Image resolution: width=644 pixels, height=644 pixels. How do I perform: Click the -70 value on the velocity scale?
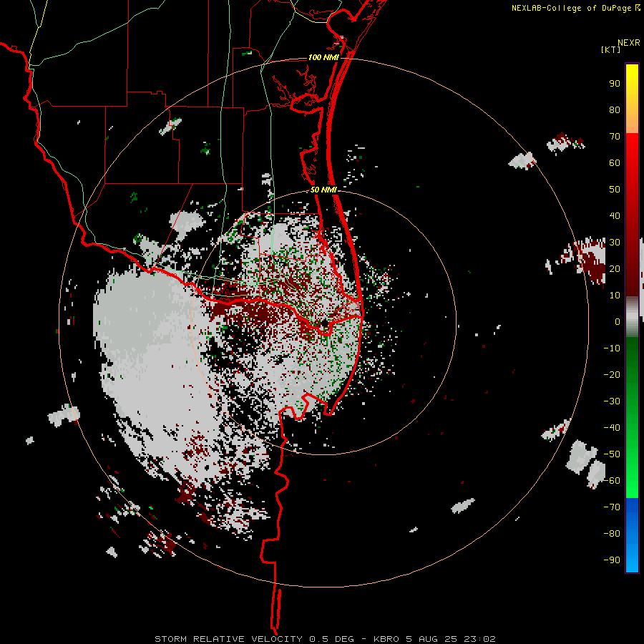coord(612,507)
